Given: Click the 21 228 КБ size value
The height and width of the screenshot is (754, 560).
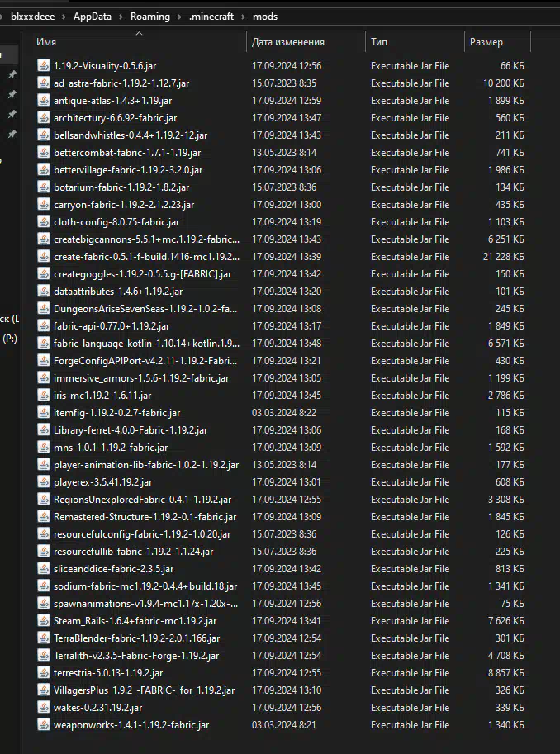Looking at the screenshot, I should [504, 256].
